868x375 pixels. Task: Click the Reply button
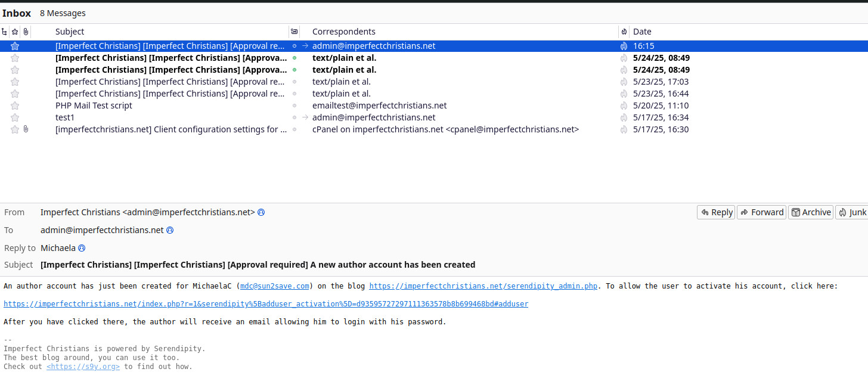715,212
